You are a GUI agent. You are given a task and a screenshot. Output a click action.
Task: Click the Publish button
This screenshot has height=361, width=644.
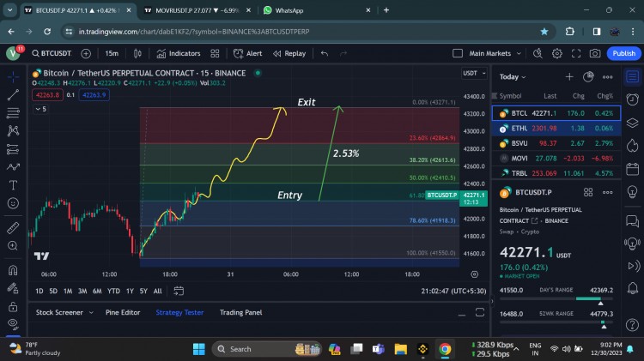(623, 53)
